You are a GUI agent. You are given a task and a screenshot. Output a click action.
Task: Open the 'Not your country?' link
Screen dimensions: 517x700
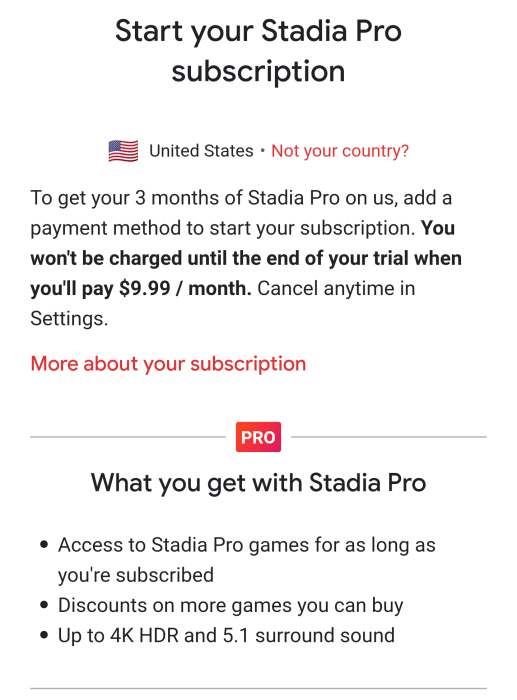[340, 151]
